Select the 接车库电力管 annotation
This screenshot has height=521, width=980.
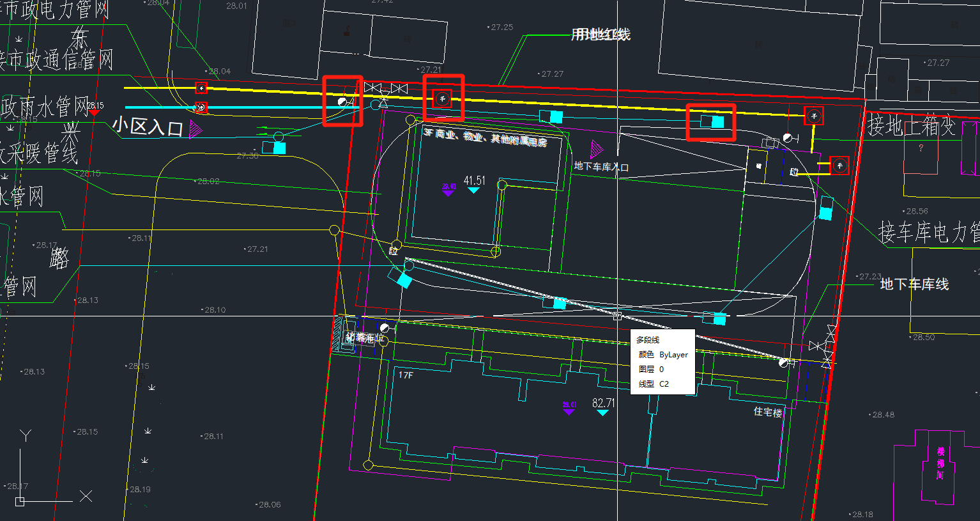[929, 232]
